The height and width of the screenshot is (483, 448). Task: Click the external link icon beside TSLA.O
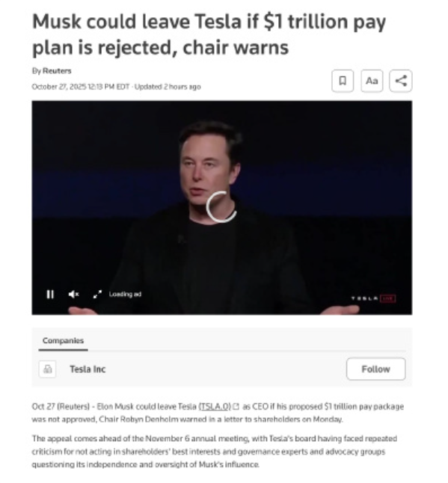(236, 407)
